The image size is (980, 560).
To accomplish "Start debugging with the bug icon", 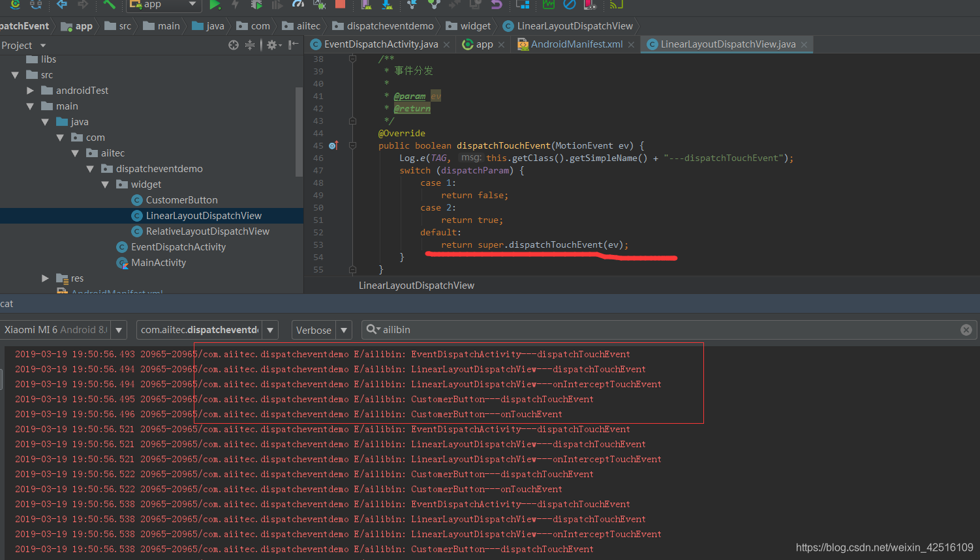I will (x=256, y=5).
